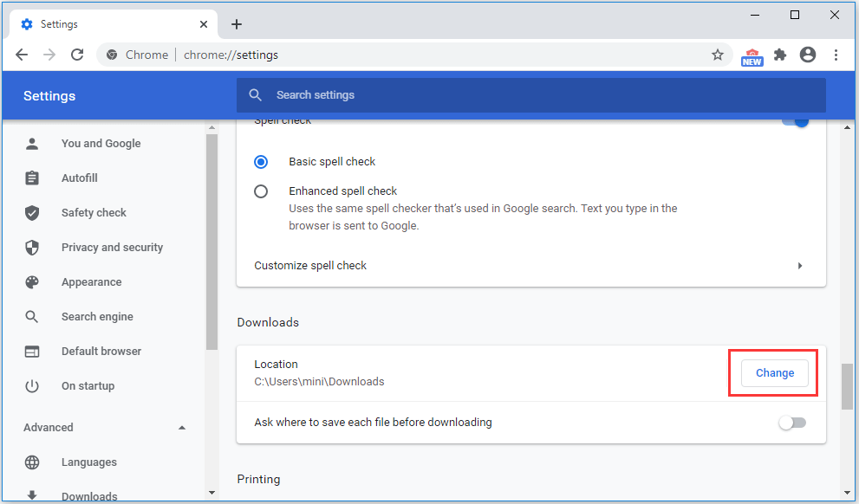
Task: Collapse the Advanced section arrow
Action: [x=182, y=428]
